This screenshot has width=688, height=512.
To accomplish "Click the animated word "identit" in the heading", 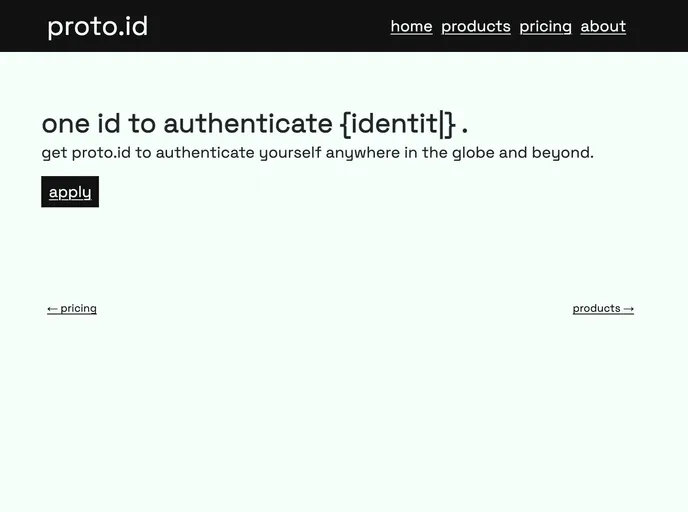I will coord(394,123).
